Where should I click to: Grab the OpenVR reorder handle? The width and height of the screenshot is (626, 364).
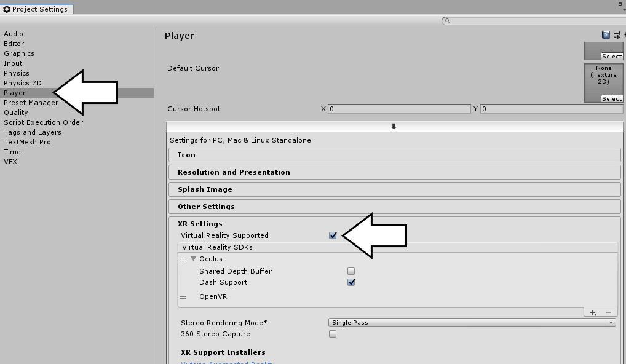[x=183, y=298]
